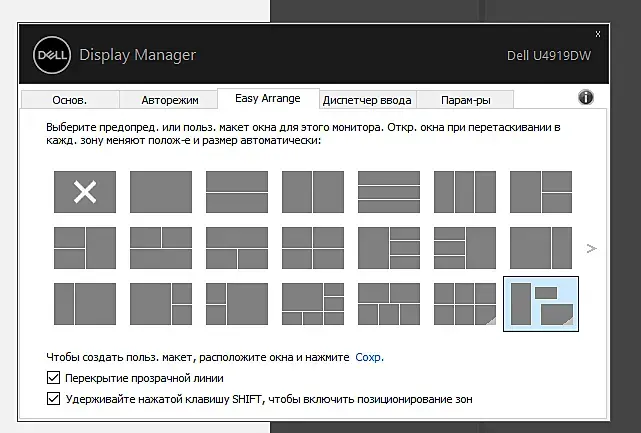This screenshot has height=433, width=641.
Task: Open the Диспетчер ввода tab
Action: 367,100
